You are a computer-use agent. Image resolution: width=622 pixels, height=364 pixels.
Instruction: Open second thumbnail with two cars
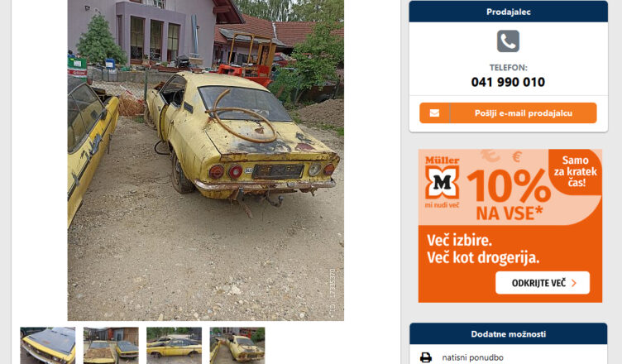pos(111,345)
